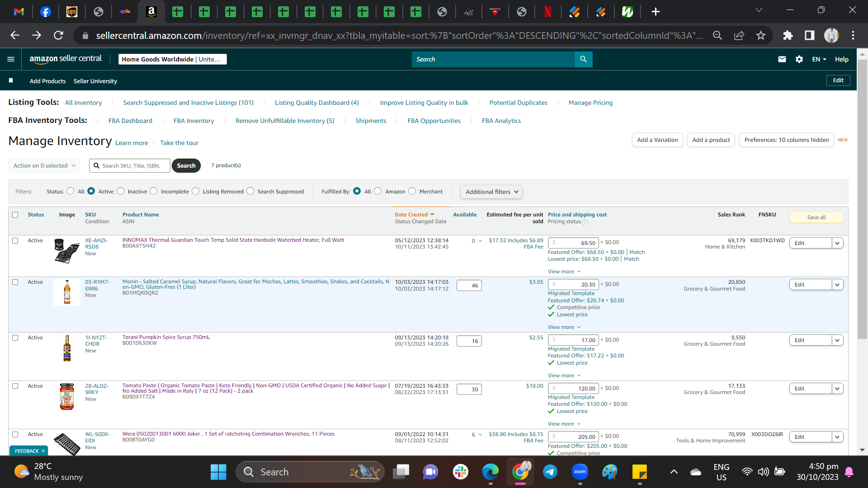Image resolution: width=868 pixels, height=488 pixels.
Task: Check the Tomato Paste row checkbox
Action: 15,386
